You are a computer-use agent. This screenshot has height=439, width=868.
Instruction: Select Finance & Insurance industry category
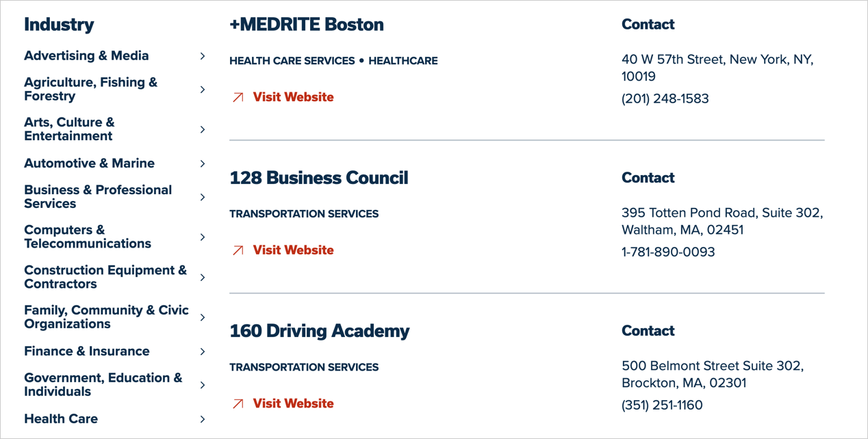click(87, 351)
